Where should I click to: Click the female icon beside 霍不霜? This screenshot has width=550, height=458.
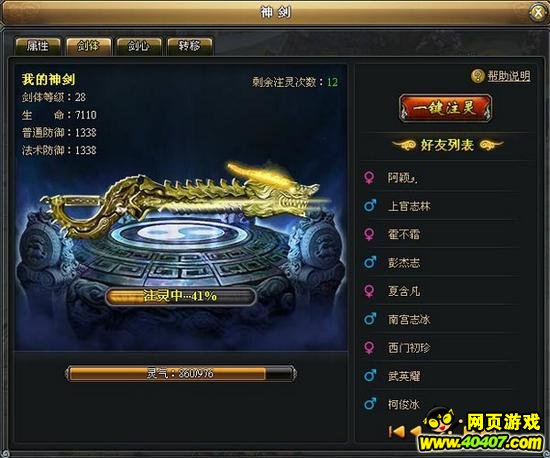(x=369, y=234)
